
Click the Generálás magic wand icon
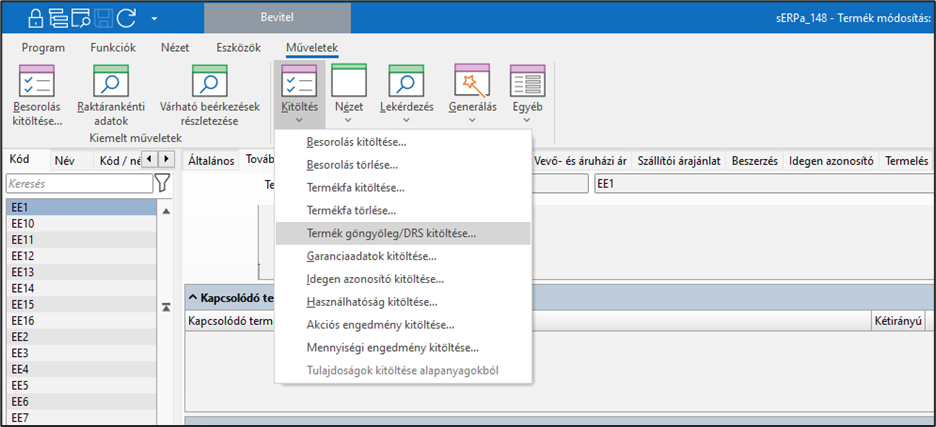pos(472,81)
